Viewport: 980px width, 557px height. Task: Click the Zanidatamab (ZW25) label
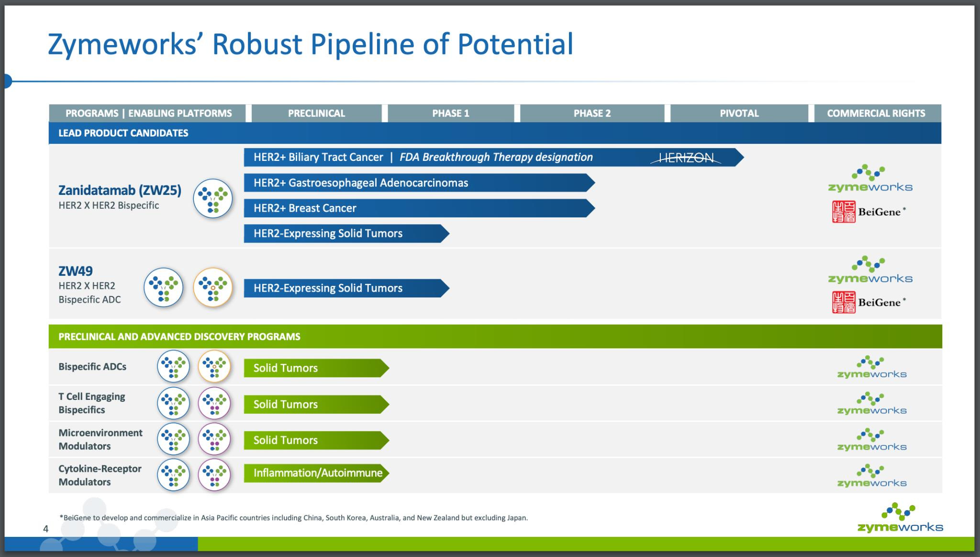(120, 190)
